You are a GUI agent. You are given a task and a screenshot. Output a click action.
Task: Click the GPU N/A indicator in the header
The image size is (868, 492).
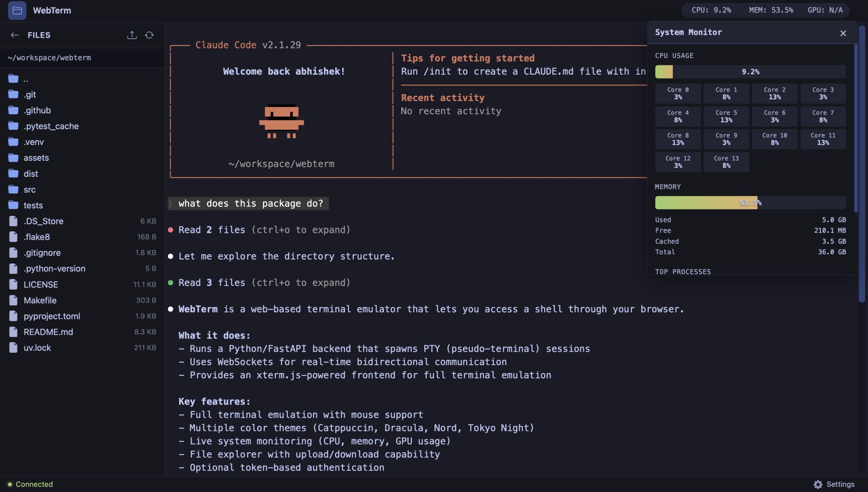pyautogui.click(x=825, y=10)
